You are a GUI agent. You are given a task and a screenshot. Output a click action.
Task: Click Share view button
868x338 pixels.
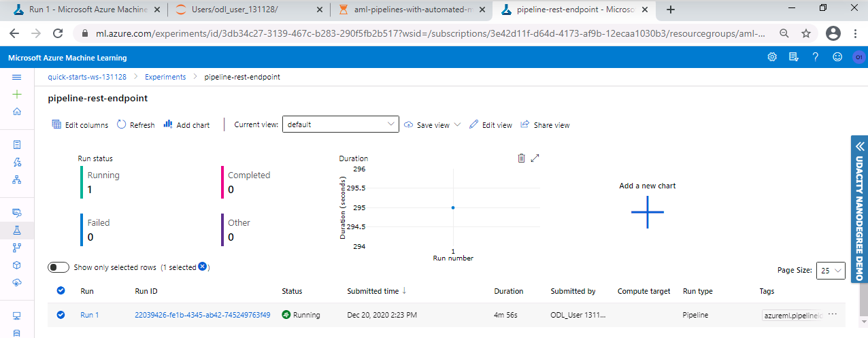(545, 125)
